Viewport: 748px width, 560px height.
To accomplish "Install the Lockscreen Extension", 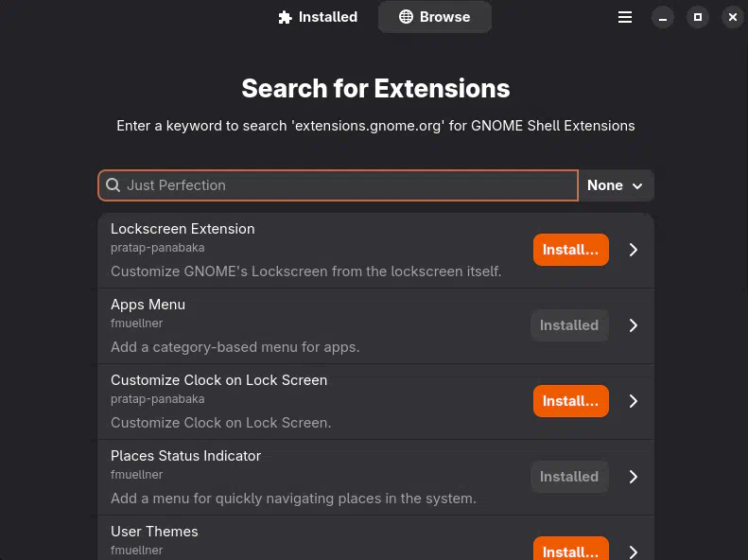I will tap(570, 250).
